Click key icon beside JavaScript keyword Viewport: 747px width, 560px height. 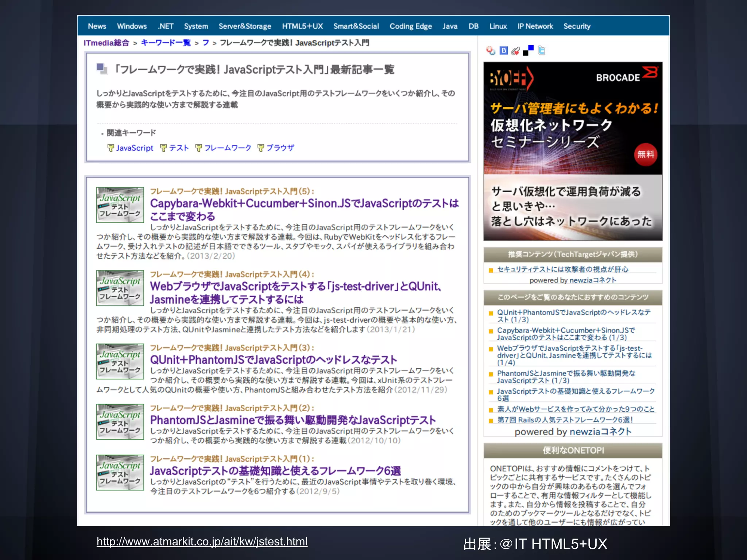(x=111, y=148)
